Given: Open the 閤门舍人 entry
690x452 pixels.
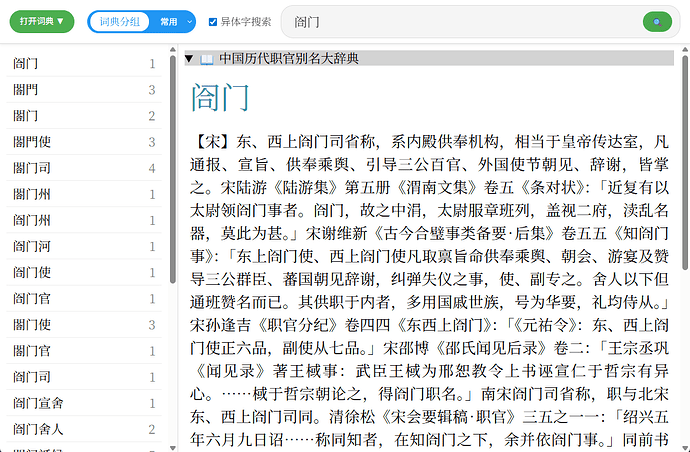Looking at the screenshot, I should 84,429.
